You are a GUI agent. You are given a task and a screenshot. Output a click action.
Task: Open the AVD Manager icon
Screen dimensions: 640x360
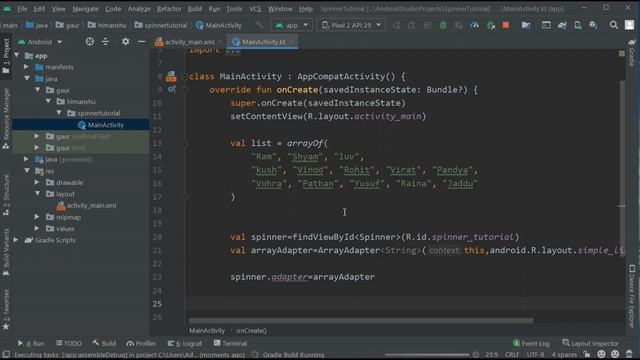(578, 25)
